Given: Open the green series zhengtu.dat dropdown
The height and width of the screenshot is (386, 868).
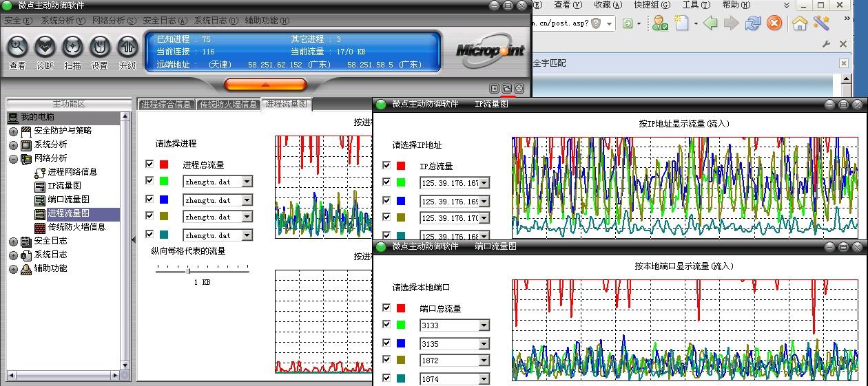Looking at the screenshot, I should tap(247, 182).
